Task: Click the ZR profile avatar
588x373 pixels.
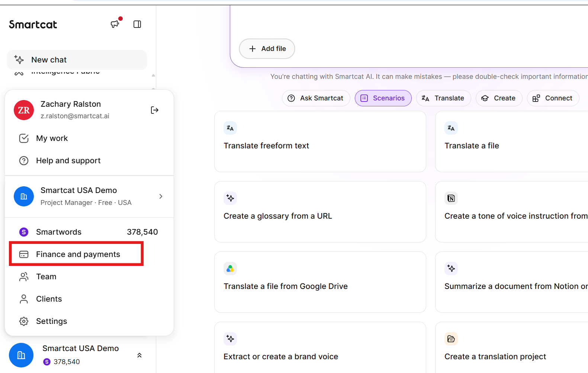Action: click(x=24, y=110)
